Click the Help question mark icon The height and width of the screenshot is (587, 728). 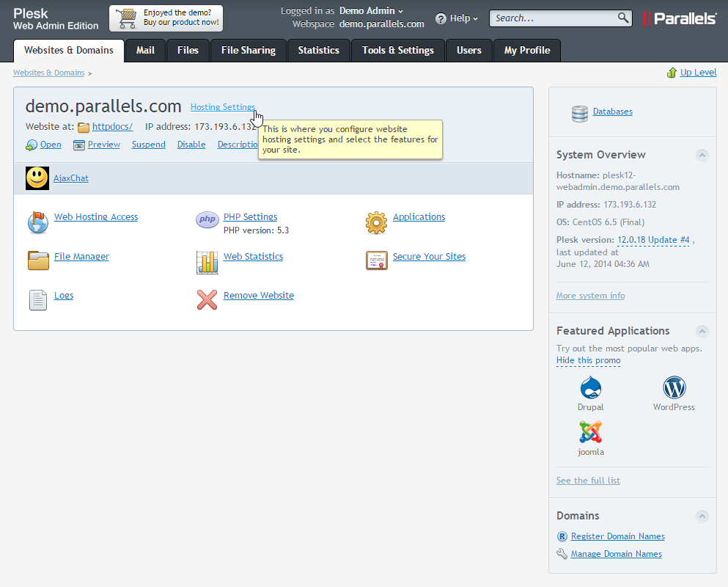441,18
